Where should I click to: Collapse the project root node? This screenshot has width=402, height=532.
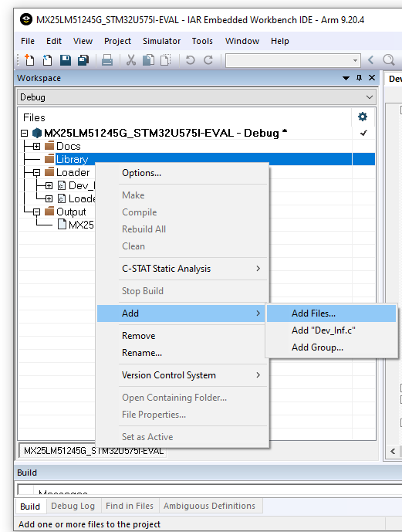24,133
